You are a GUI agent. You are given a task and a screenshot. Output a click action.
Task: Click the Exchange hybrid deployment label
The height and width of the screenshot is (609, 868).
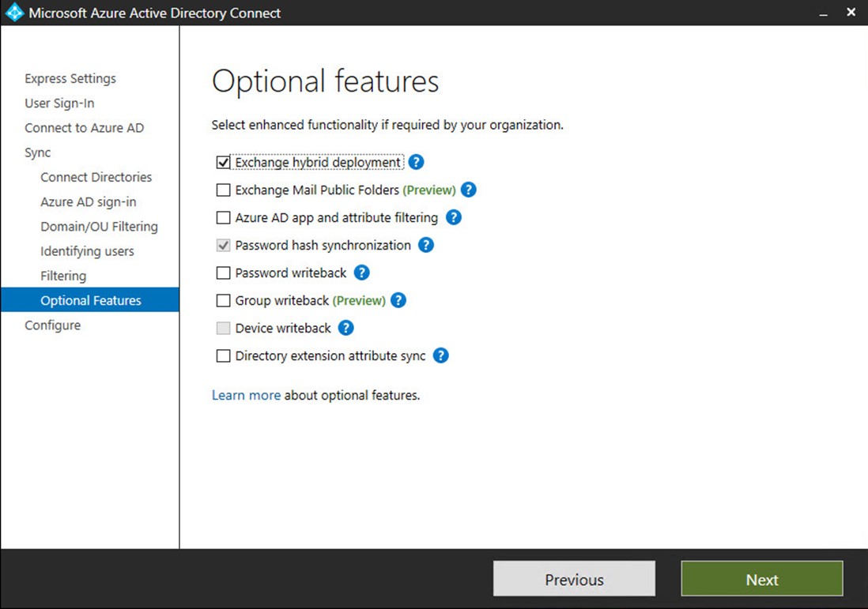pyautogui.click(x=317, y=162)
